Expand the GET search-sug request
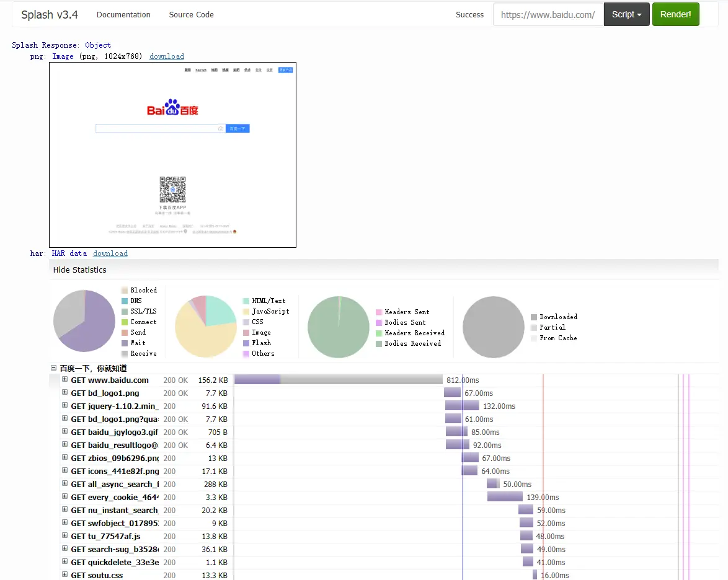This screenshot has width=728, height=580. pos(65,548)
